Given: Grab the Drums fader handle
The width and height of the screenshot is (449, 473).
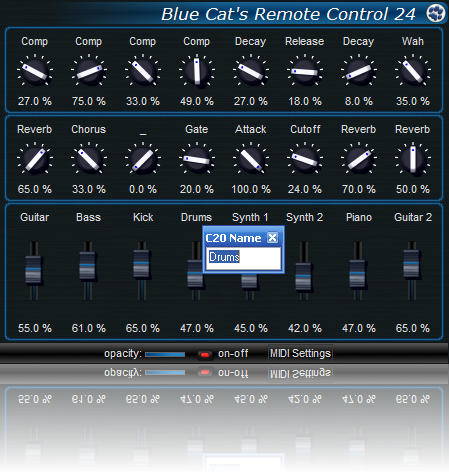Looking at the screenshot, I should (x=195, y=274).
